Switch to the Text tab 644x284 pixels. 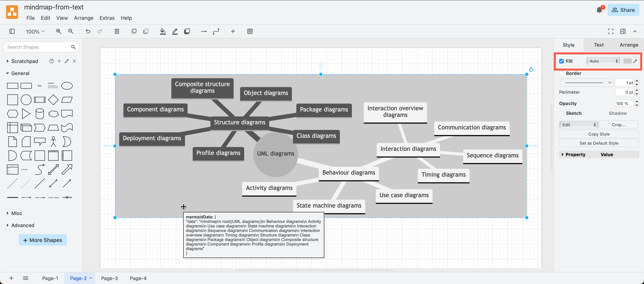[599, 45]
